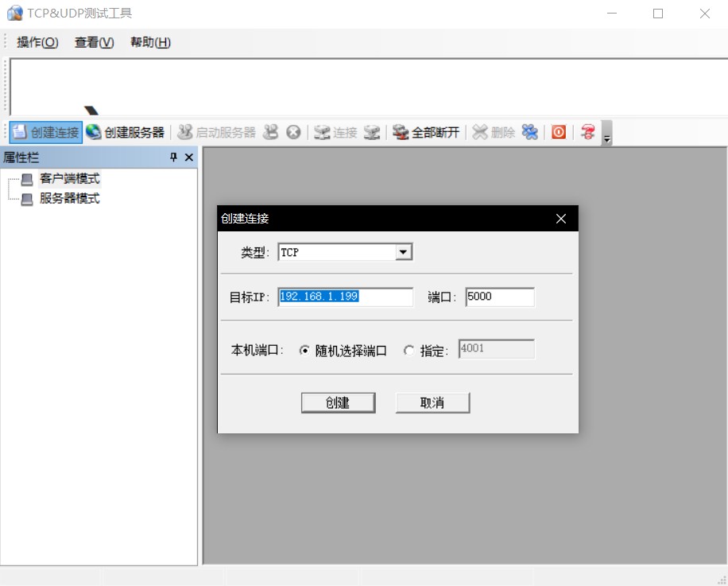Click the grey circular X toolbar icon
This screenshot has width=728, height=586.
point(293,132)
